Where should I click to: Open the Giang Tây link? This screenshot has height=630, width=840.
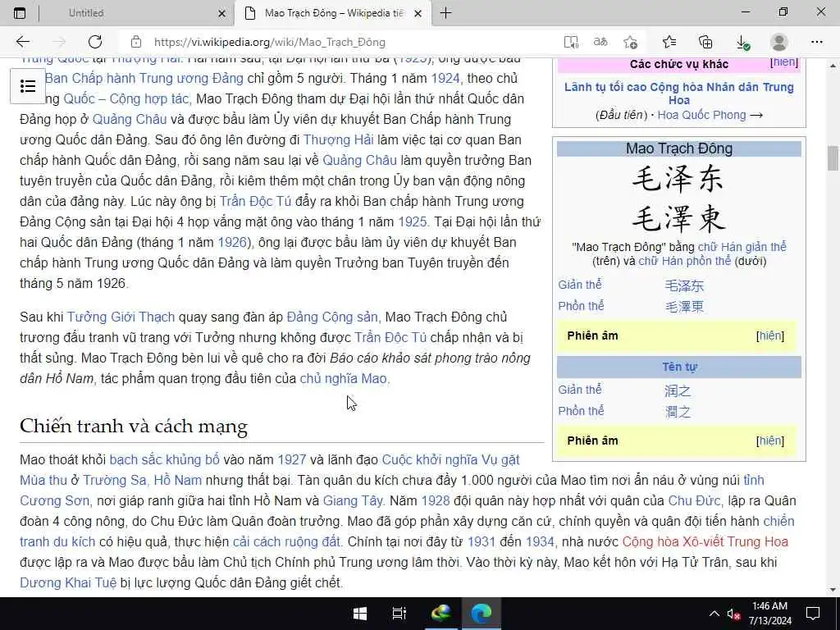click(x=353, y=501)
